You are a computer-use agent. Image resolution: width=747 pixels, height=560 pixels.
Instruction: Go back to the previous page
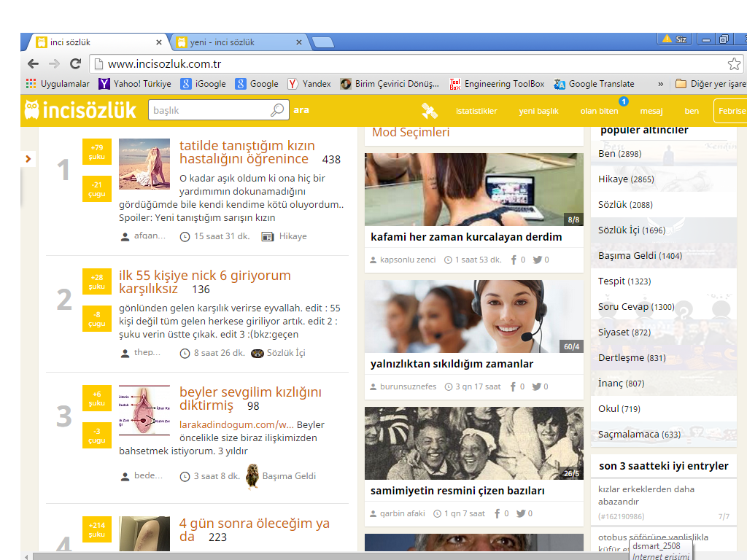pos(34,64)
